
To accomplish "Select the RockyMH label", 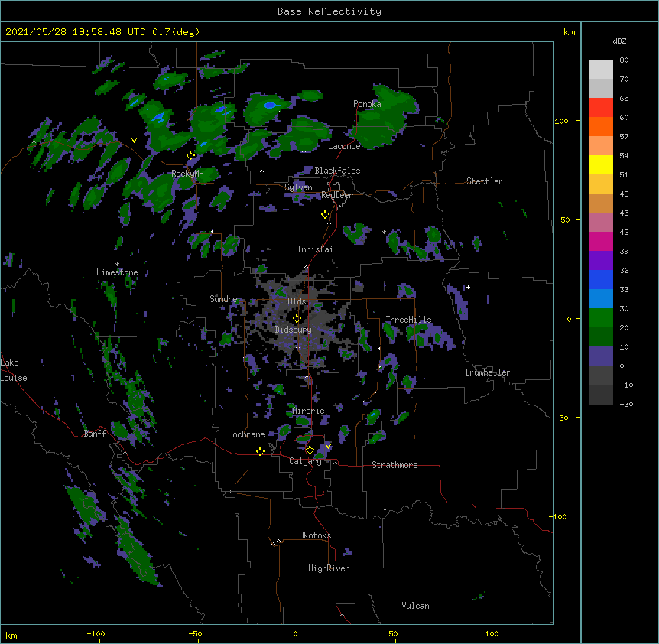I will [187, 174].
